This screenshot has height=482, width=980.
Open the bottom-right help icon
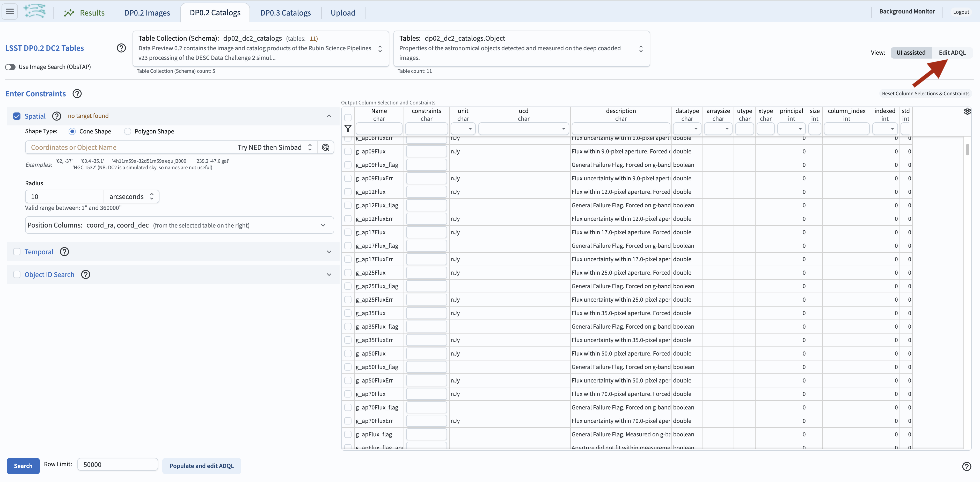point(967,466)
